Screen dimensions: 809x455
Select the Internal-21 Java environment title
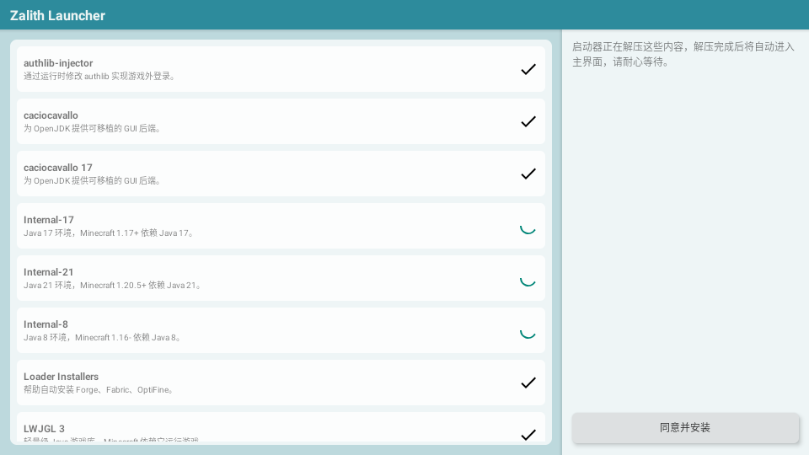tap(49, 272)
